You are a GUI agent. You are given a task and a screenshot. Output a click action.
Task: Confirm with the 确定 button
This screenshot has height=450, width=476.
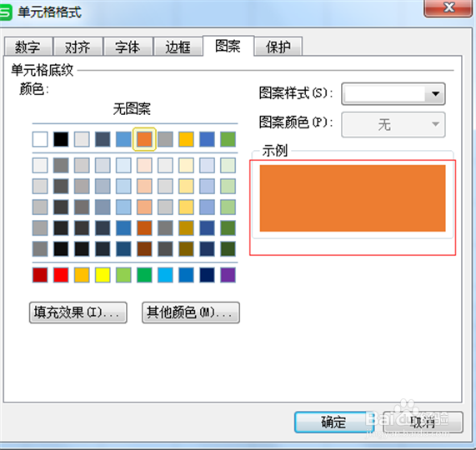[x=334, y=422]
